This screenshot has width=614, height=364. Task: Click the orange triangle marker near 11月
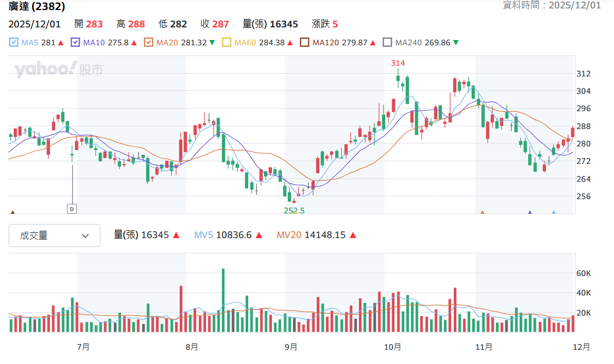pyautogui.click(x=482, y=212)
